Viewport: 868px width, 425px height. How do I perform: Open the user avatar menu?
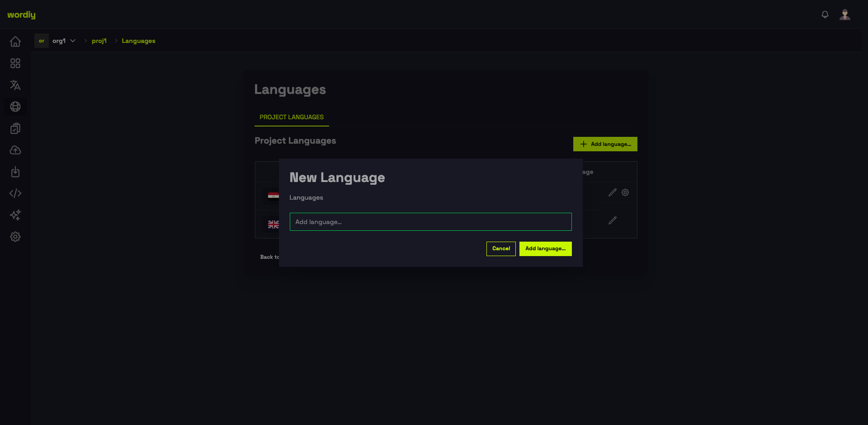click(x=845, y=14)
